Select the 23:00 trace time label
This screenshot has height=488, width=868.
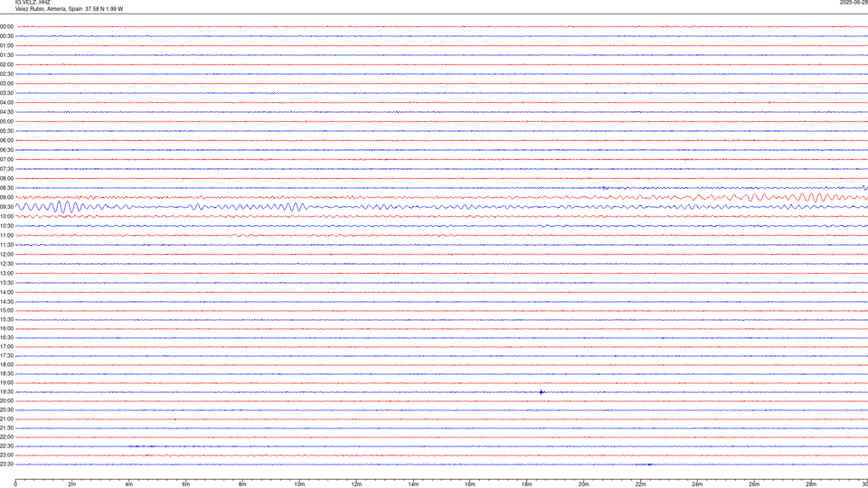pyautogui.click(x=6, y=455)
